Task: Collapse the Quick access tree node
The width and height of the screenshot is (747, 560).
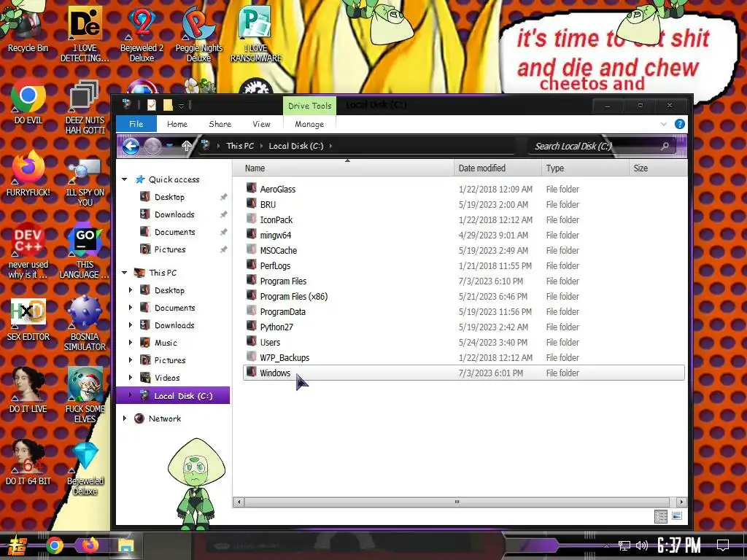Action: point(124,179)
